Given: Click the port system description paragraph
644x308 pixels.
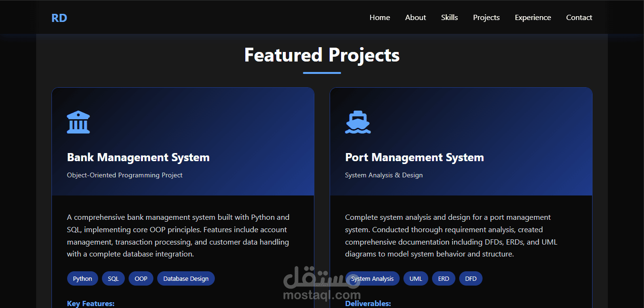Looking at the screenshot, I should point(452,236).
